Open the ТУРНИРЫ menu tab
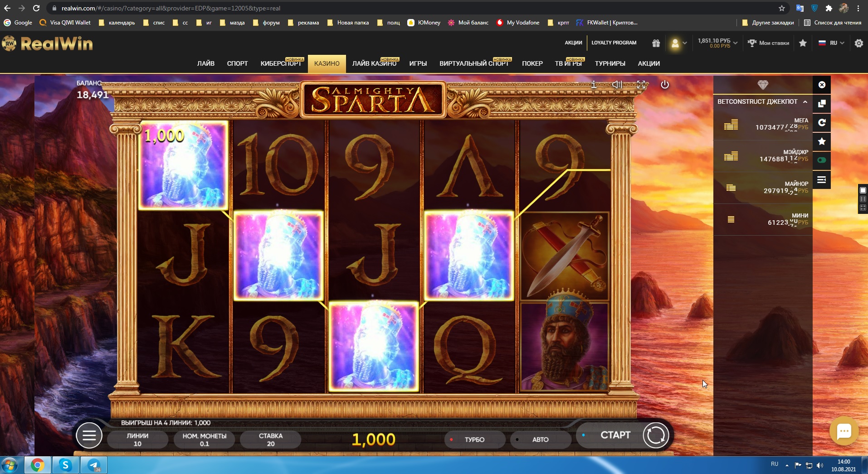This screenshot has height=474, width=868. [x=610, y=63]
